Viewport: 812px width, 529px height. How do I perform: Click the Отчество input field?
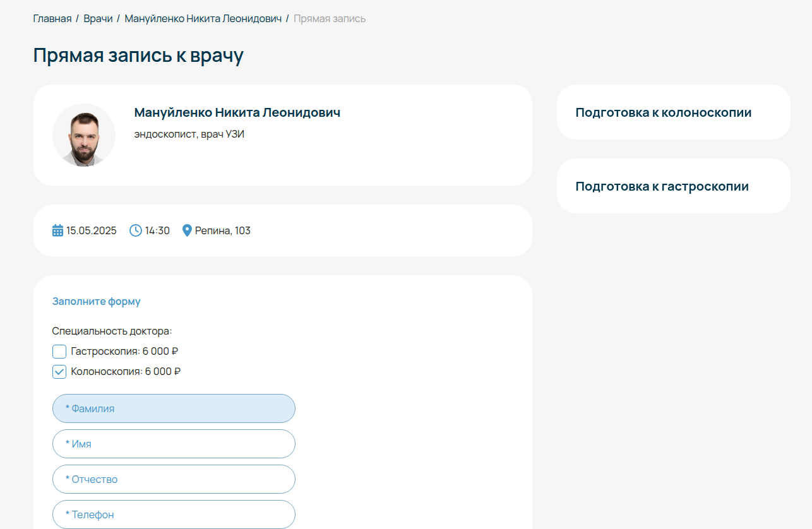pos(174,479)
